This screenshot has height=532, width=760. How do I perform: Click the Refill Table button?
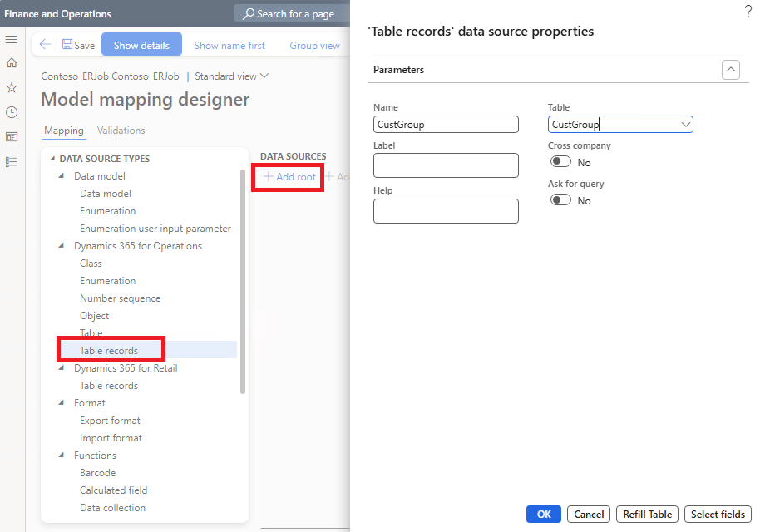(647, 515)
